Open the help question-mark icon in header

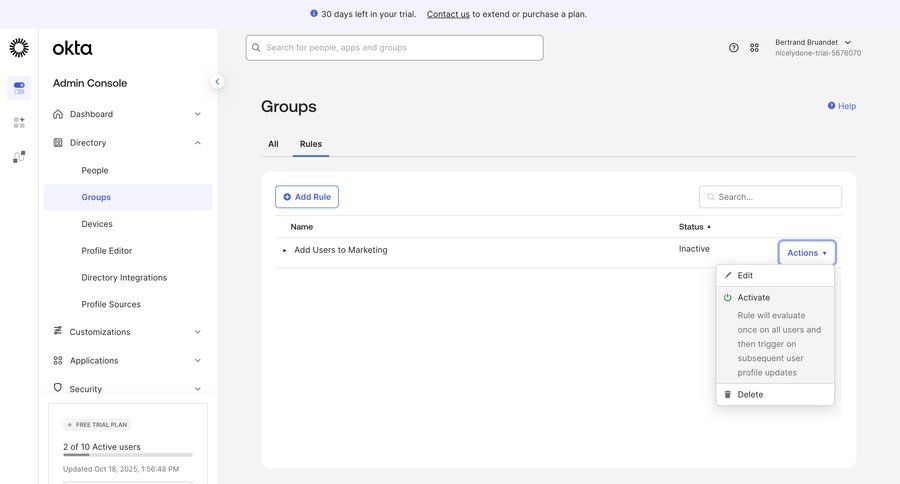coord(734,48)
